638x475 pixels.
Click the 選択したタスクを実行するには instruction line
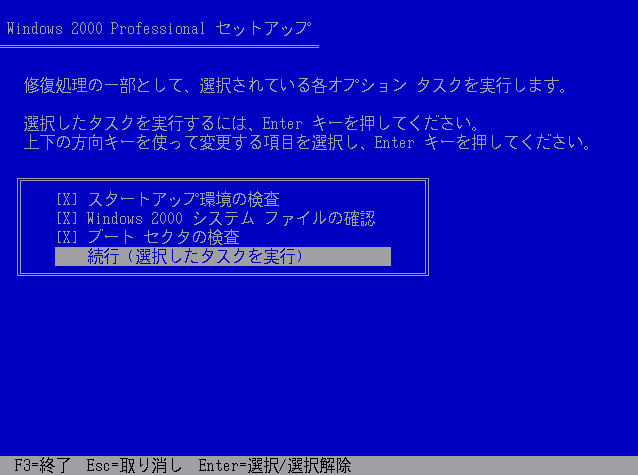(251, 123)
